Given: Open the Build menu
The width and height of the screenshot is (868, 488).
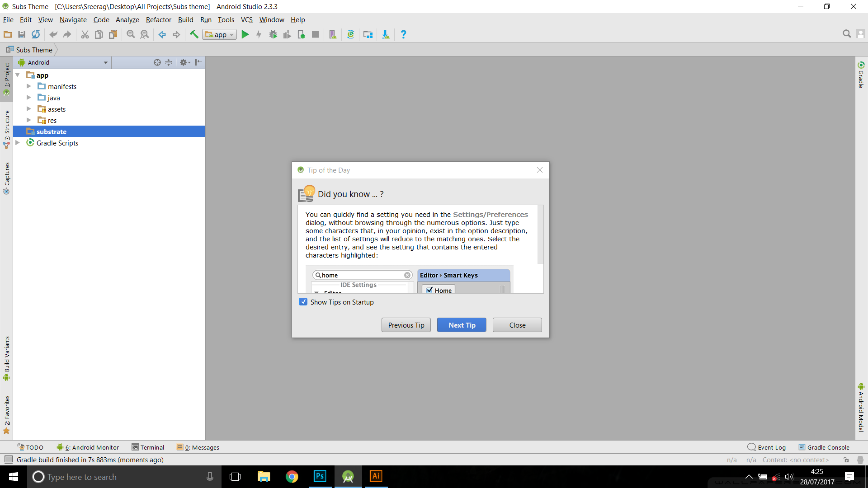Looking at the screenshot, I should [185, 19].
